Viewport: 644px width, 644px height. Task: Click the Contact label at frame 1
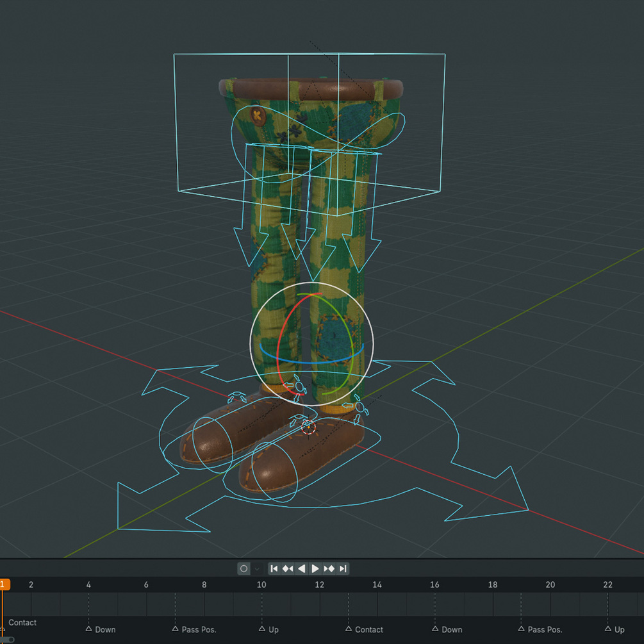[x=22, y=622]
